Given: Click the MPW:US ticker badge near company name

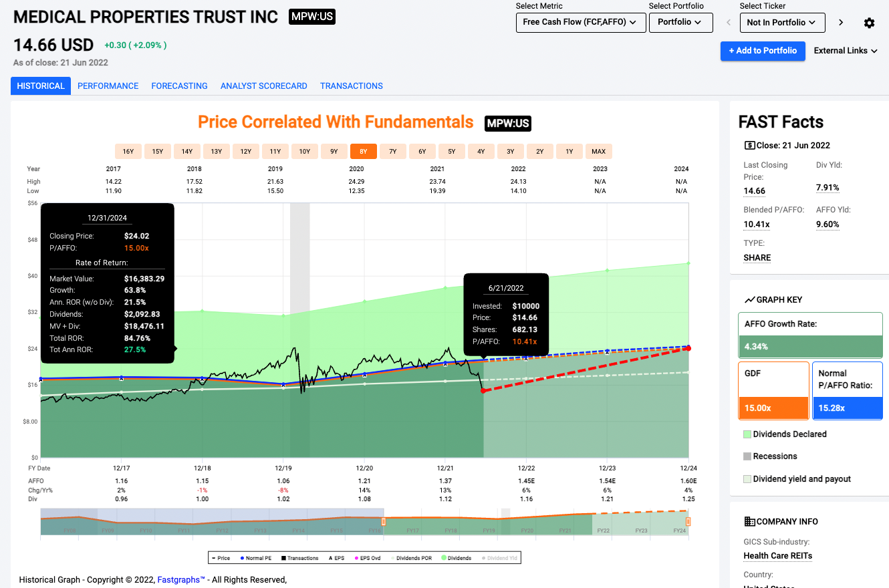Looking at the screenshot, I should tap(312, 17).
